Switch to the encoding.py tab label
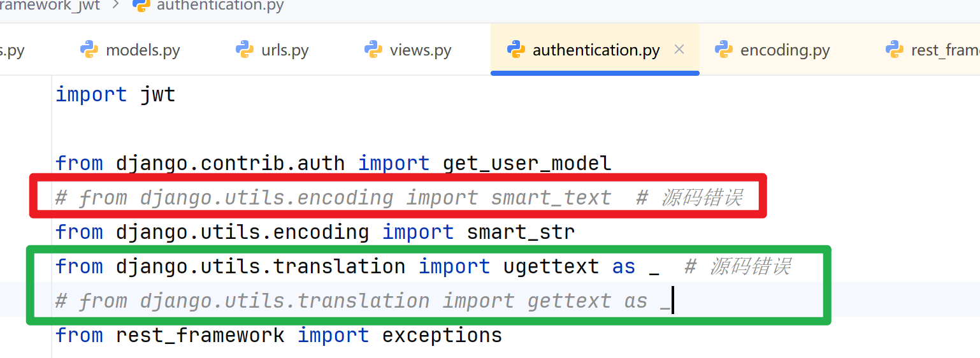The height and width of the screenshot is (358, 980). [x=785, y=50]
